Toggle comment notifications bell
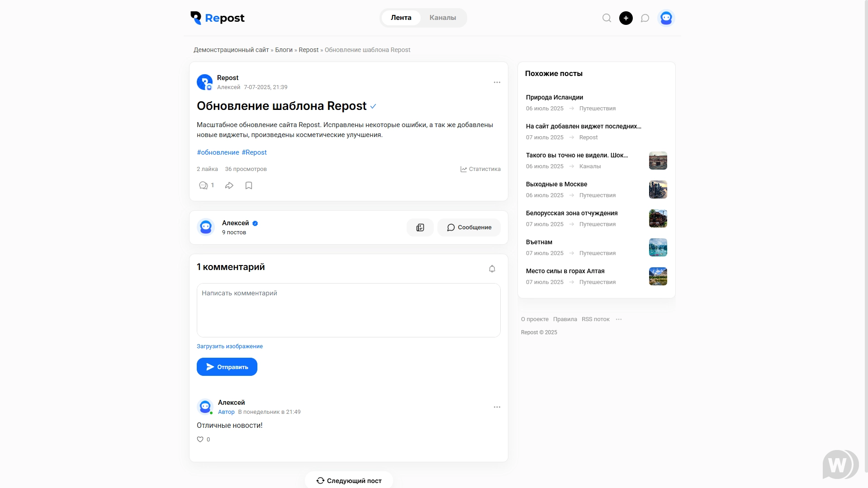Screen dimensions: 868x488 click(x=492, y=269)
